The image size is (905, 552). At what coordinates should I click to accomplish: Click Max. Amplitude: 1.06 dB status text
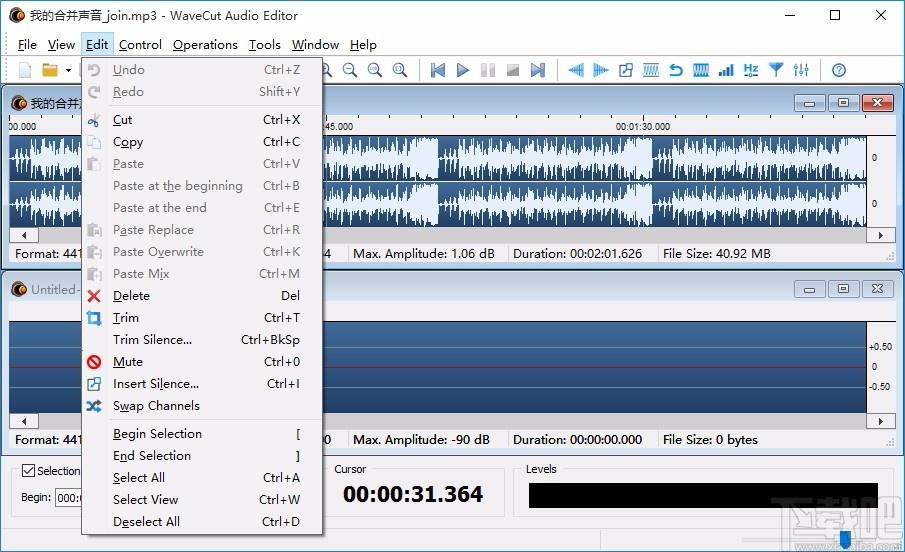pos(424,253)
